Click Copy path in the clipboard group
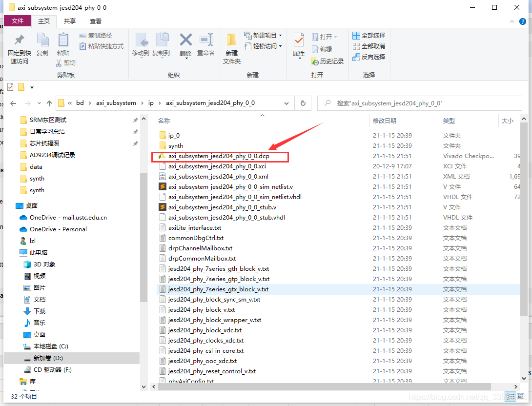This screenshot has width=532, height=406. tap(95, 35)
